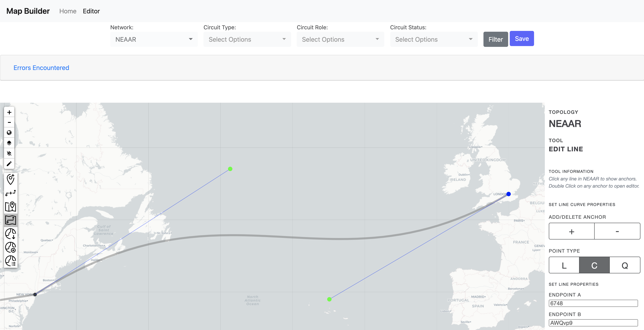The width and height of the screenshot is (644, 330).
Task: Open the Circuit Status dropdown
Action: click(434, 39)
